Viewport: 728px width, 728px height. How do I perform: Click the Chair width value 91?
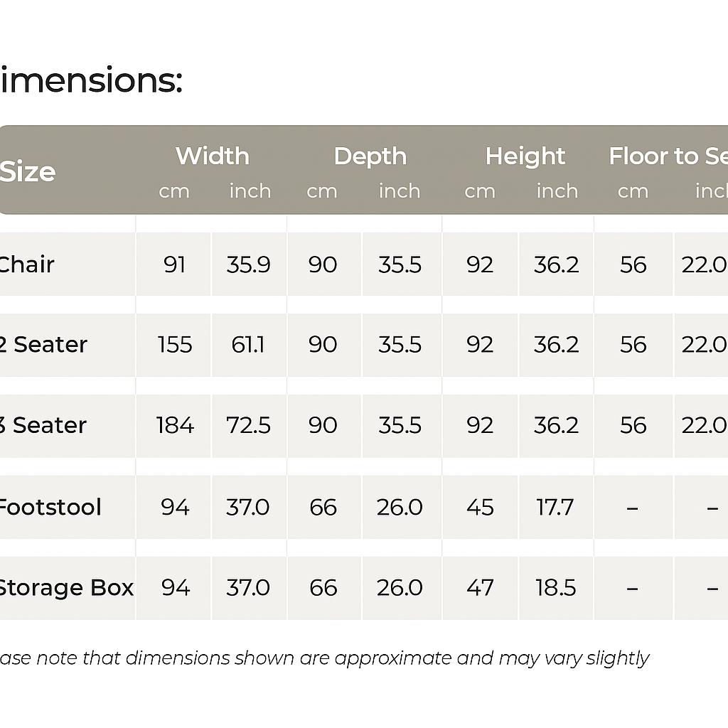[x=174, y=264]
